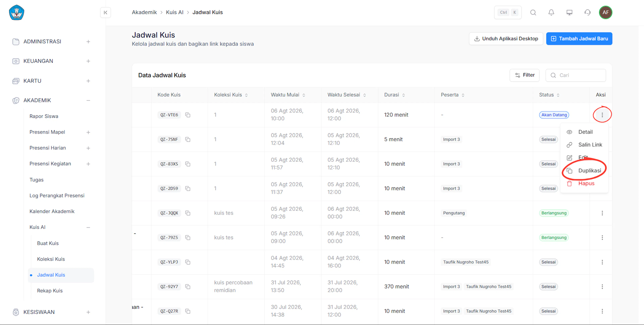Choose Salin Link from the action menu
This screenshot has height=325, width=644.
(584, 145)
